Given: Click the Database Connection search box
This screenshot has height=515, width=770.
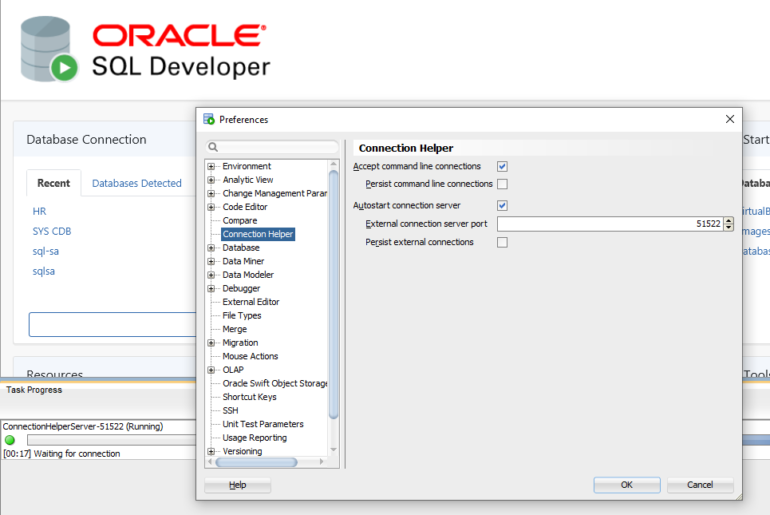Looking at the screenshot, I should (112, 325).
